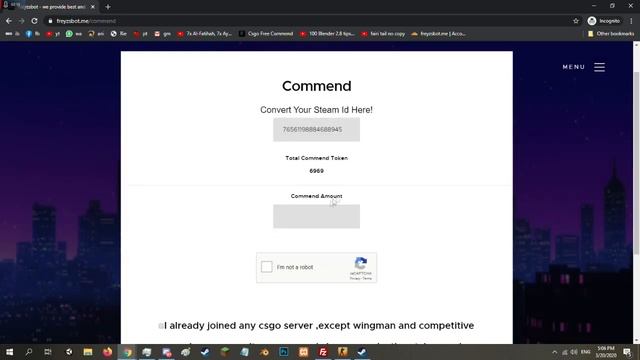The image size is (640, 360).
Task: Check 'I already joined any csgo server' box
Action: pos(161,326)
